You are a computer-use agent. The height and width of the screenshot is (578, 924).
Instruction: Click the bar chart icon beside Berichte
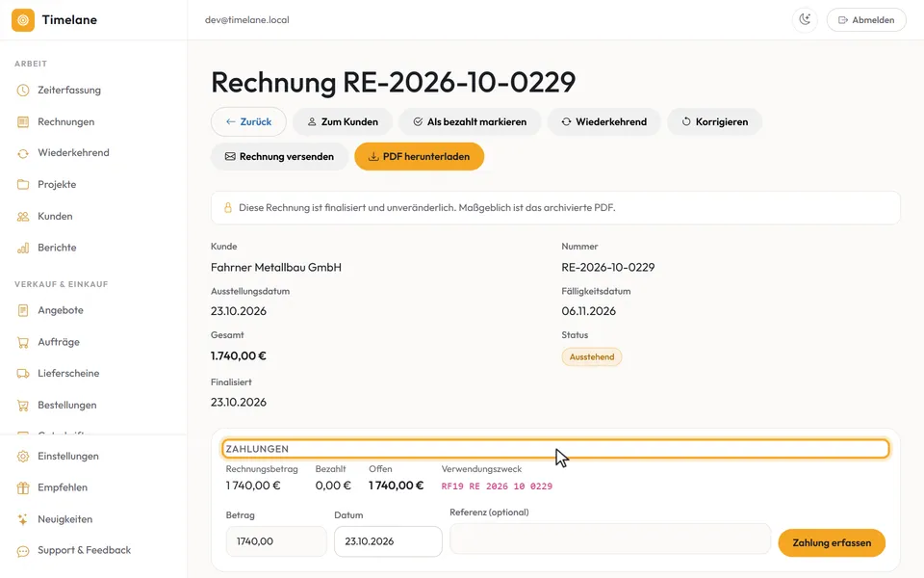point(23,248)
